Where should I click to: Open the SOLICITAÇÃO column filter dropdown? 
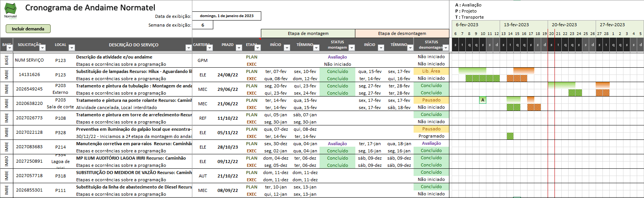coord(42,48)
